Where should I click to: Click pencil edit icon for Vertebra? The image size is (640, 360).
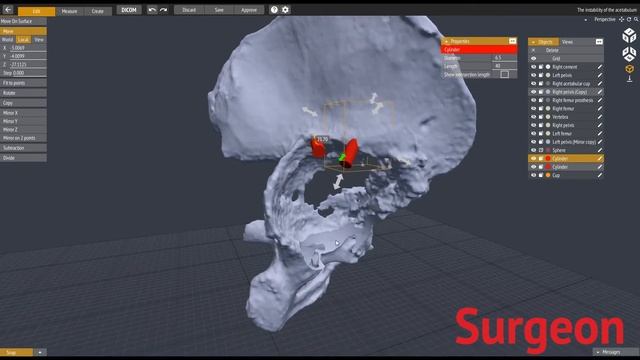(x=600, y=117)
